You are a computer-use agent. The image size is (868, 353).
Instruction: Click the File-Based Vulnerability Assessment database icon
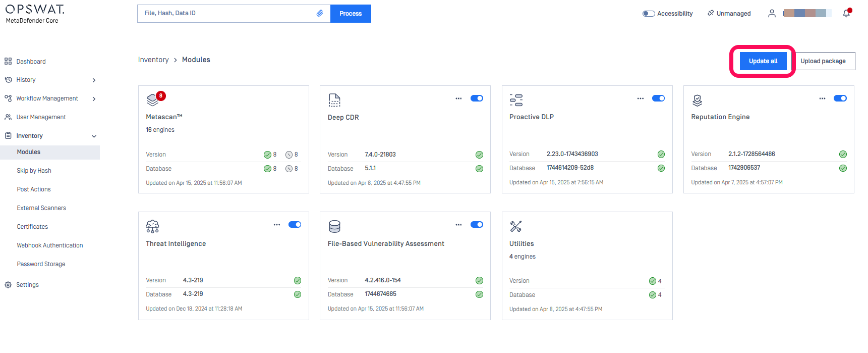pyautogui.click(x=334, y=226)
